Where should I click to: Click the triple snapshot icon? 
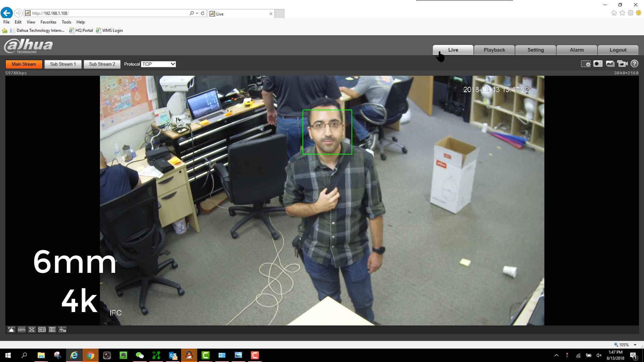(610, 64)
